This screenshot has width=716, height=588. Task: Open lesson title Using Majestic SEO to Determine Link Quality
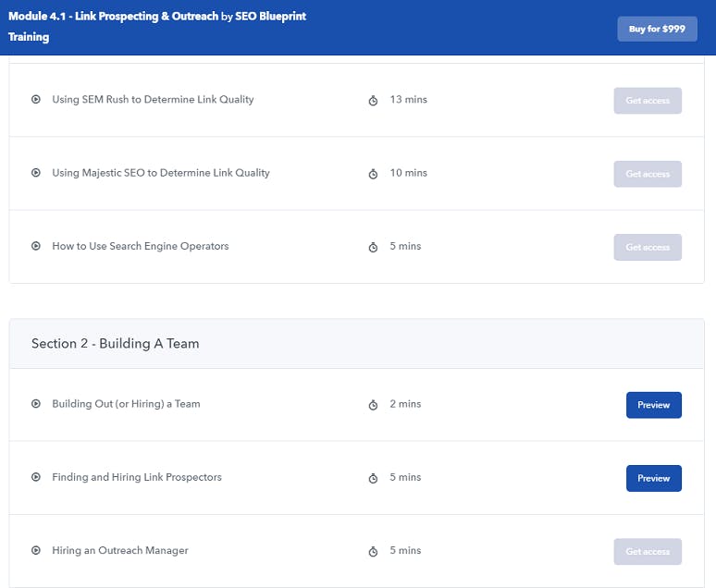(161, 173)
